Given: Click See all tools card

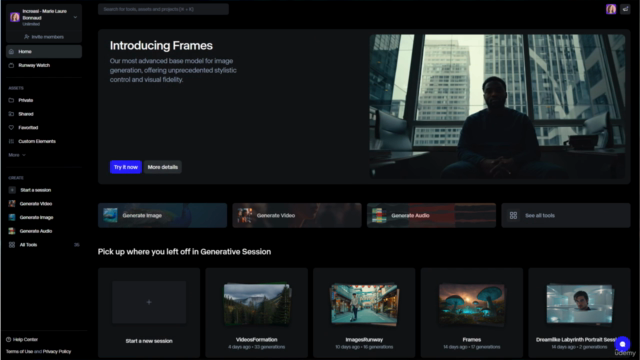Looking at the screenshot, I should pos(566,215).
